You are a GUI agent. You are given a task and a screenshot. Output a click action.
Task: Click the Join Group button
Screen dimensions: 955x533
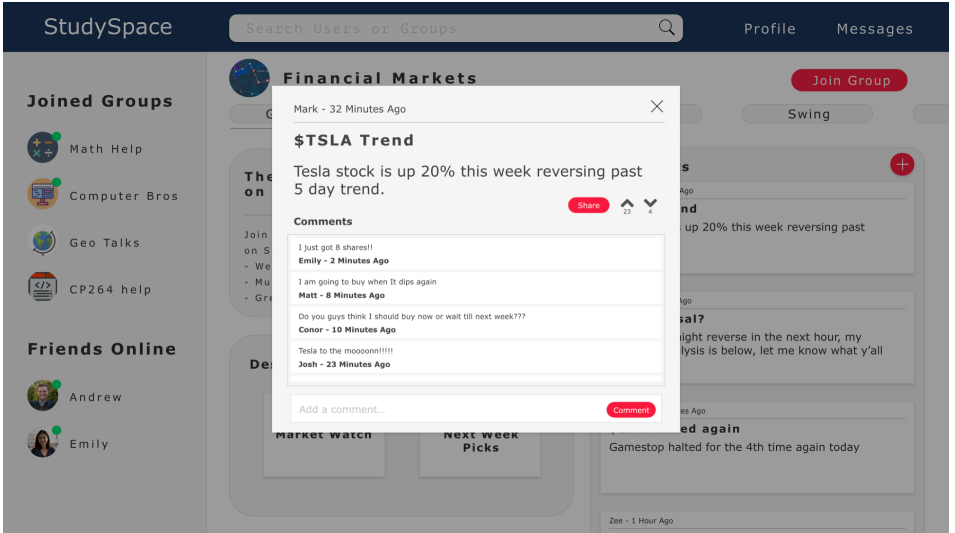[x=849, y=80]
